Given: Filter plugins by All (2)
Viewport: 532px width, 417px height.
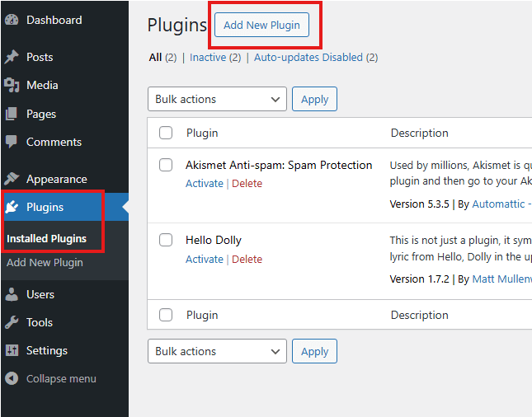Looking at the screenshot, I should [162, 58].
